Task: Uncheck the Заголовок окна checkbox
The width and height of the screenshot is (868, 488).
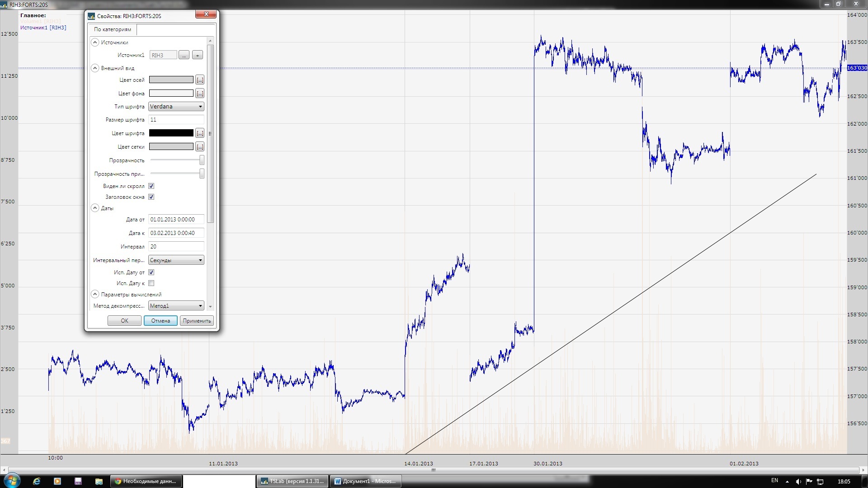Action: pyautogui.click(x=151, y=197)
